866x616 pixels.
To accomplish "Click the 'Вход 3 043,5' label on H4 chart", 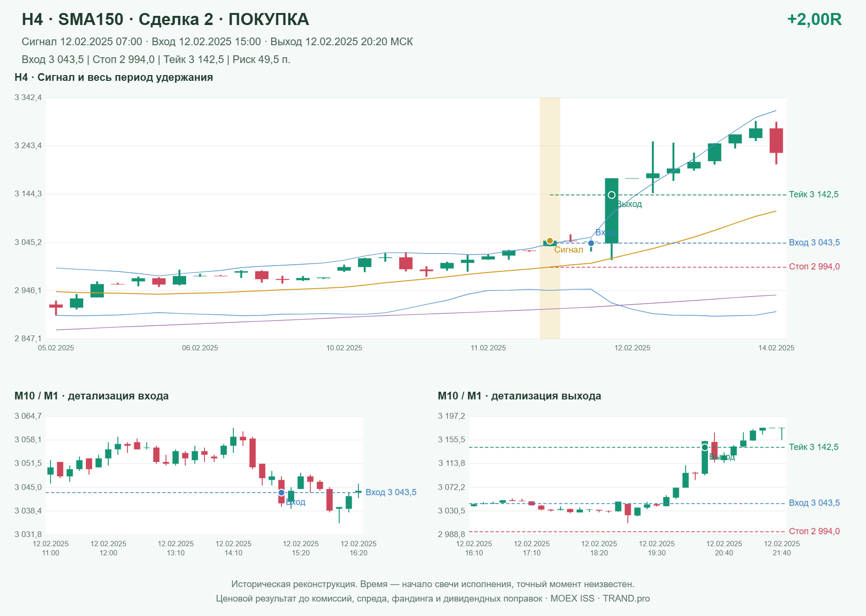I will [x=814, y=243].
